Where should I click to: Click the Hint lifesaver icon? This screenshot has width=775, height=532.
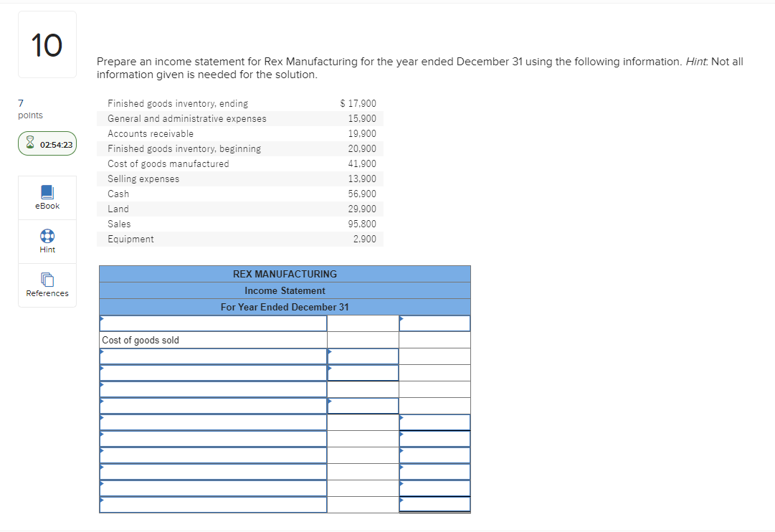pyautogui.click(x=47, y=237)
